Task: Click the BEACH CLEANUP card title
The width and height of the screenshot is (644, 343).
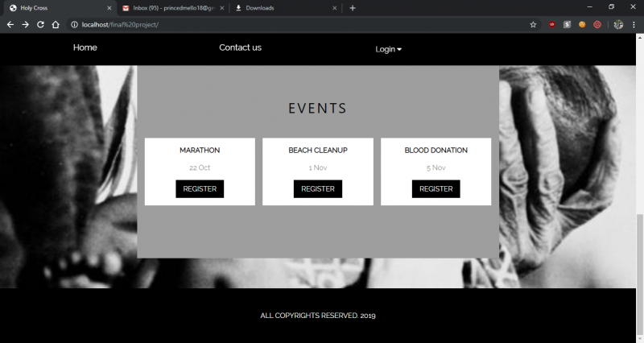Action: (318, 151)
